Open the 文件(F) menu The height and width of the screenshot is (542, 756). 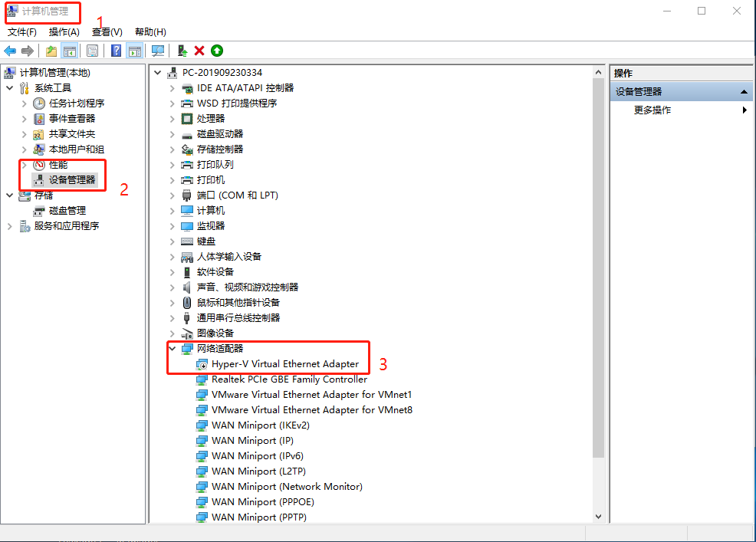coord(21,32)
